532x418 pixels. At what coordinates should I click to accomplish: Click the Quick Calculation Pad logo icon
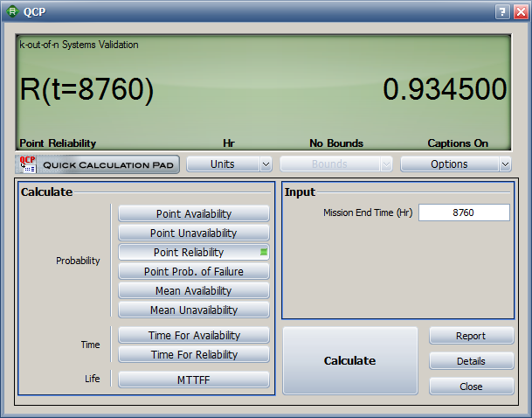pos(27,164)
